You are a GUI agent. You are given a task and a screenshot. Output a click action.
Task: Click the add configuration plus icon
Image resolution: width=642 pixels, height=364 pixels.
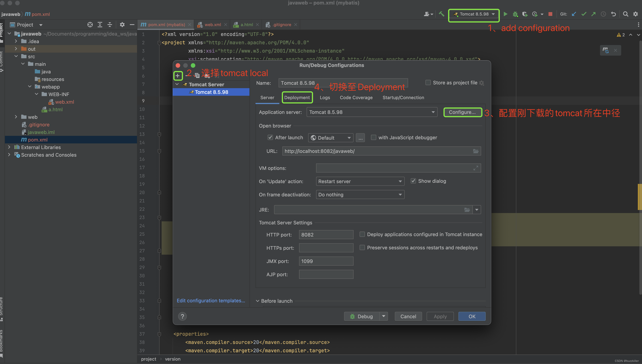coord(178,75)
